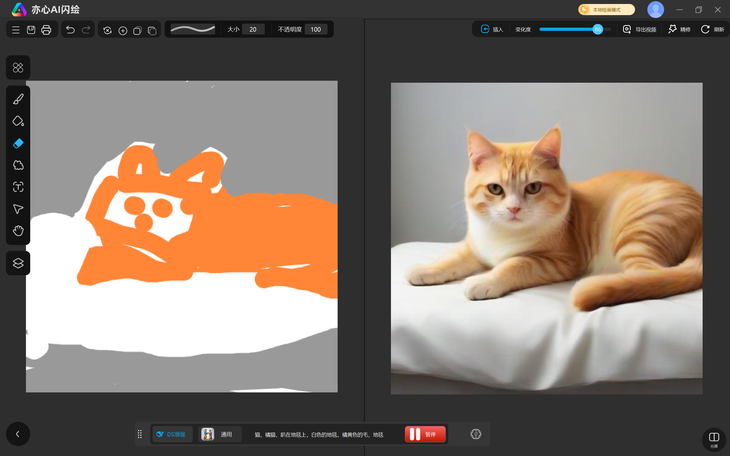Undo the last stroke
This screenshot has height=456, width=730.
(x=70, y=30)
